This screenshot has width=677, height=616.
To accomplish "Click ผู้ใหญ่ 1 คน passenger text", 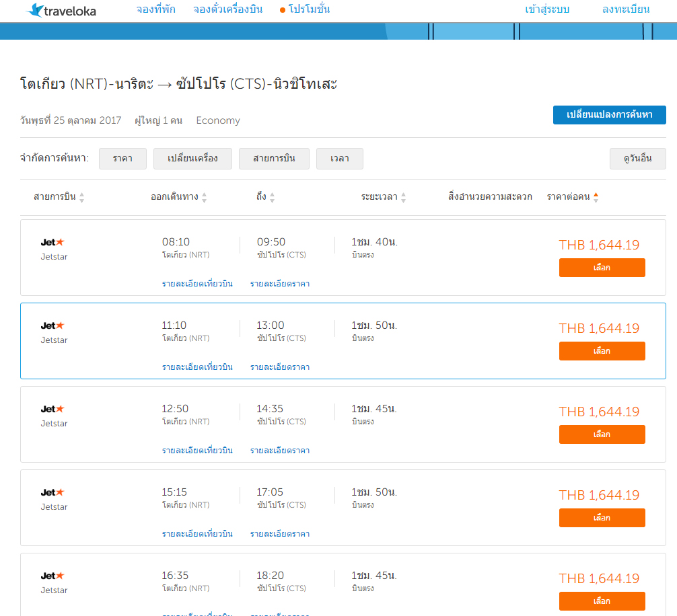I will [158, 120].
